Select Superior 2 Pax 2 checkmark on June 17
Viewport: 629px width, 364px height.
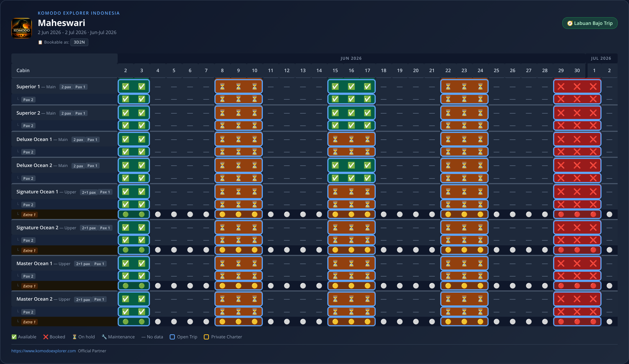[x=367, y=125]
